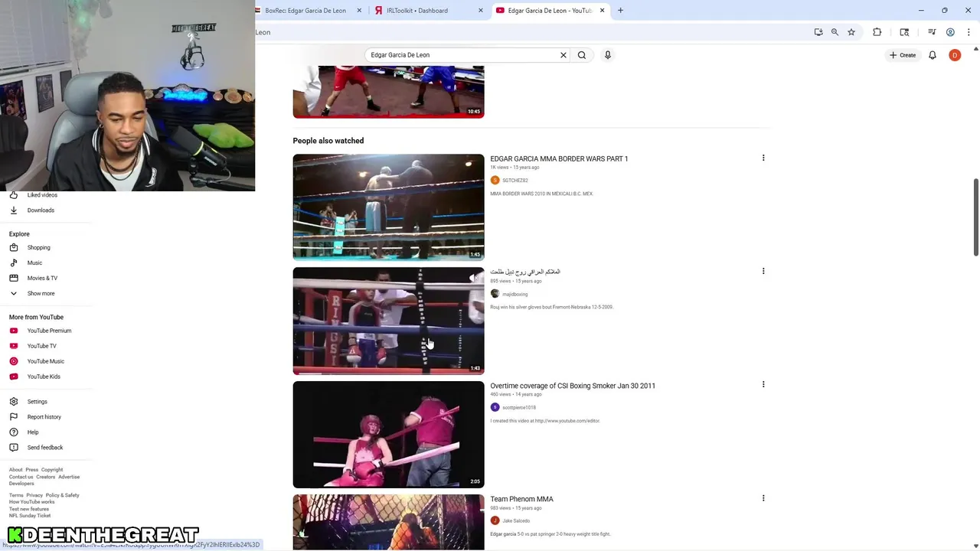Click the Create button

(903, 55)
